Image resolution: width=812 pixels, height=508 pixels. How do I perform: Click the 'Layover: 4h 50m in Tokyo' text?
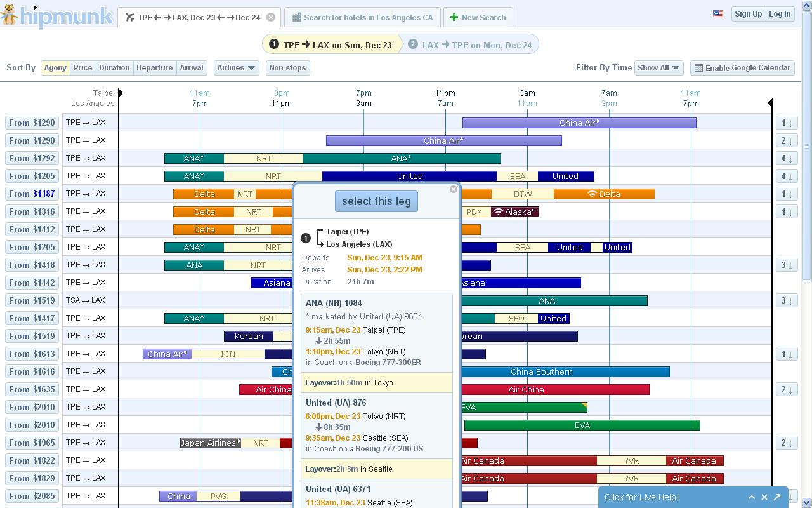(349, 383)
